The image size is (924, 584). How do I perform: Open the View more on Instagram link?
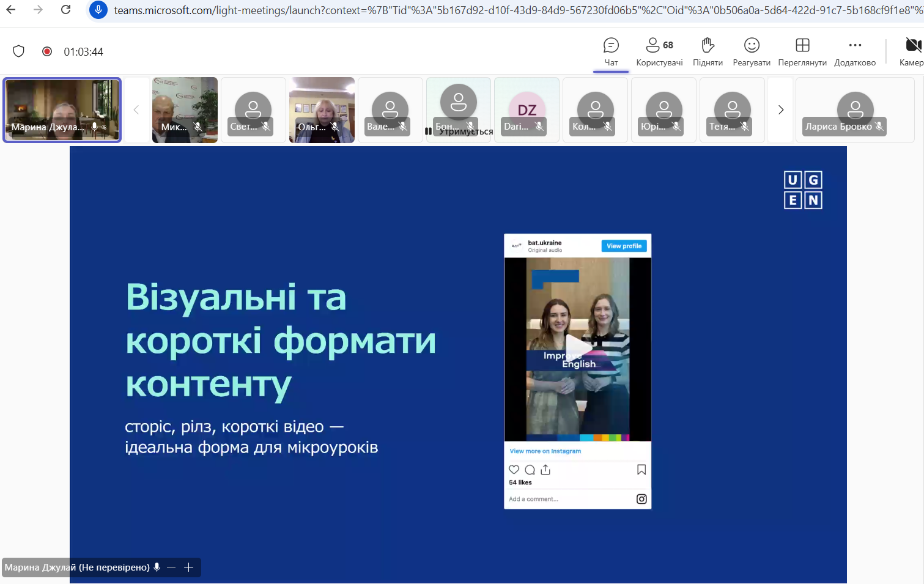click(545, 451)
